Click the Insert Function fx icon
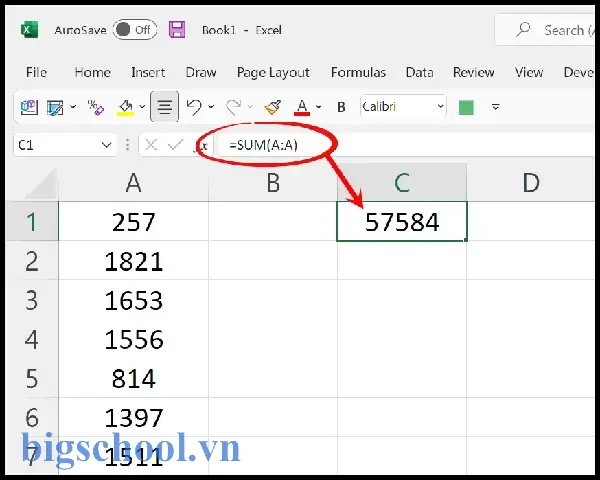600x480 pixels. pyautogui.click(x=202, y=145)
